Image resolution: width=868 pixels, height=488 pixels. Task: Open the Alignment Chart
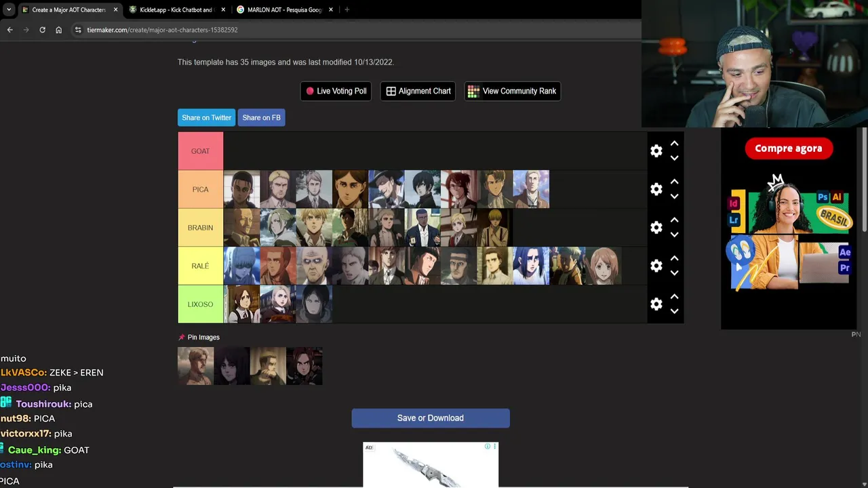pyautogui.click(x=418, y=91)
